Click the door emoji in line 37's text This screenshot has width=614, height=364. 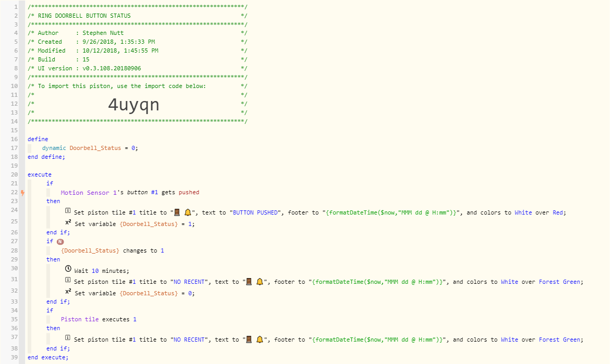point(249,340)
